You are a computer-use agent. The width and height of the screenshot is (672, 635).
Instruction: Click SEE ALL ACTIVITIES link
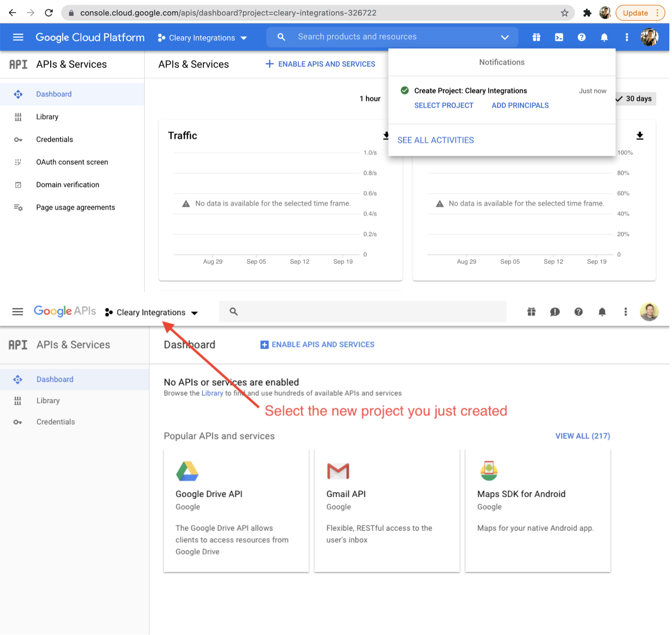(x=436, y=140)
